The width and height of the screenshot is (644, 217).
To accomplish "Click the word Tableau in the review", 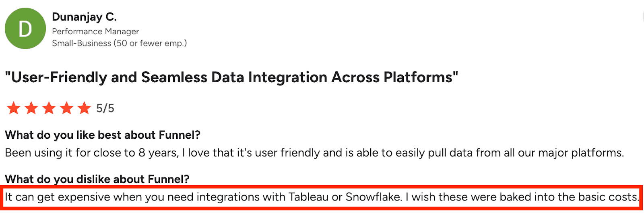I will coord(308,197).
